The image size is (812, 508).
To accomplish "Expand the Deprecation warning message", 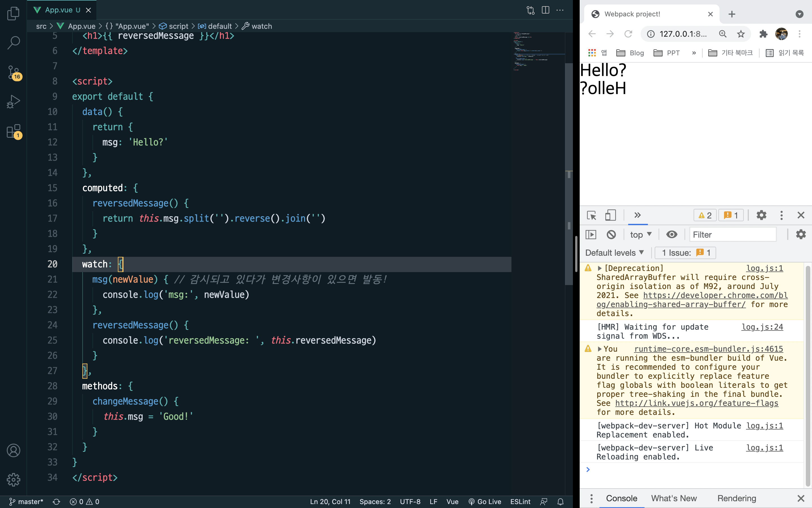I will click(x=600, y=268).
